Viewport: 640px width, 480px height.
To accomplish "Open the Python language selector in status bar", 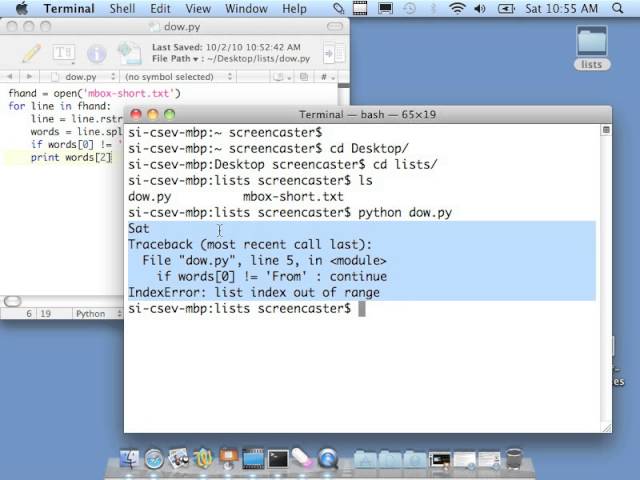I will click(96, 313).
